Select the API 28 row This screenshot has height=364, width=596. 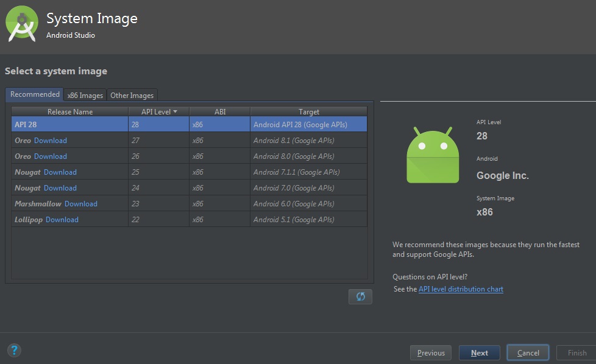[189, 125]
